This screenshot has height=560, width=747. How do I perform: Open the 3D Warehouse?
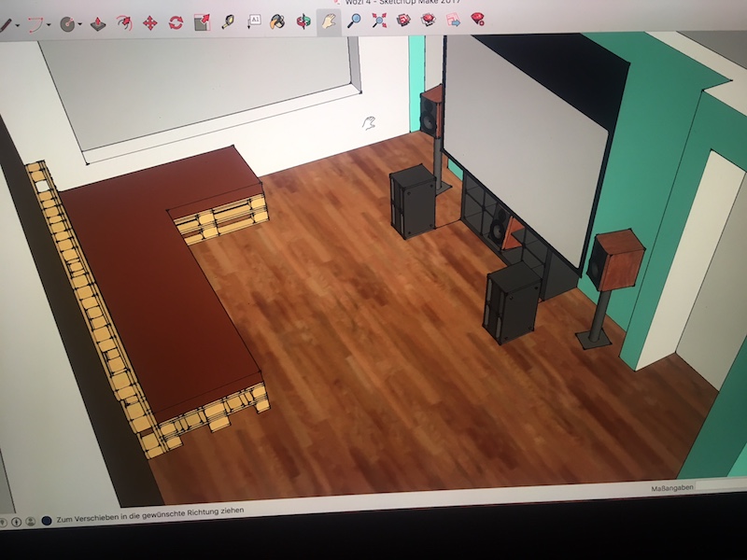point(404,20)
